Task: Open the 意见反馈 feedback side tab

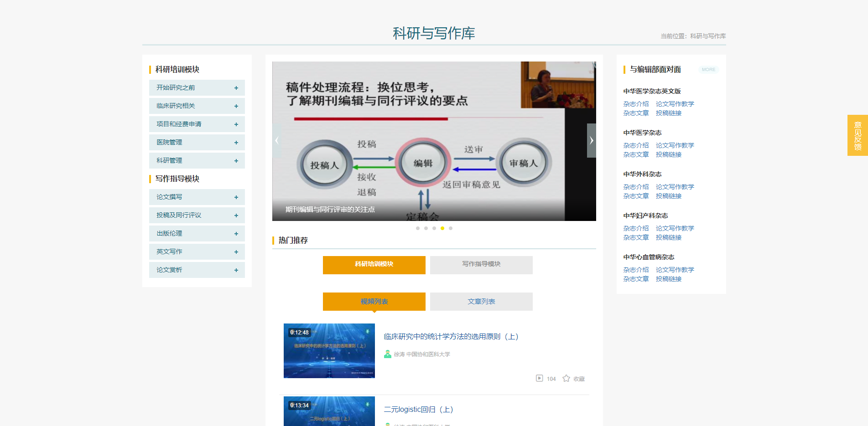Action: click(858, 135)
